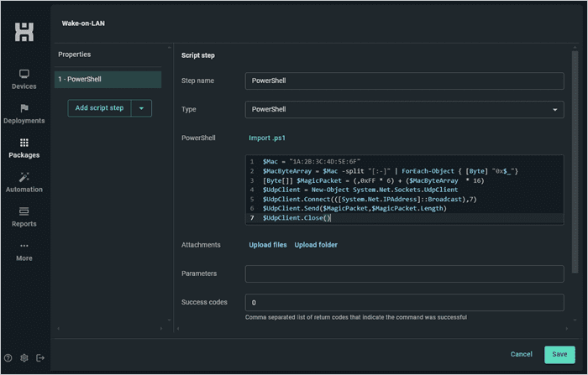Expand the Add script step dropdown arrow

tap(141, 108)
